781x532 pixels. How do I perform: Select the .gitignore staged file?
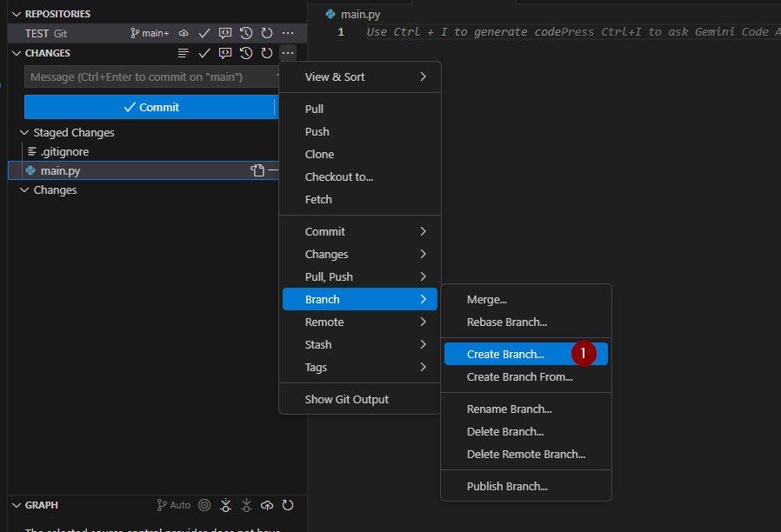[143, 152]
